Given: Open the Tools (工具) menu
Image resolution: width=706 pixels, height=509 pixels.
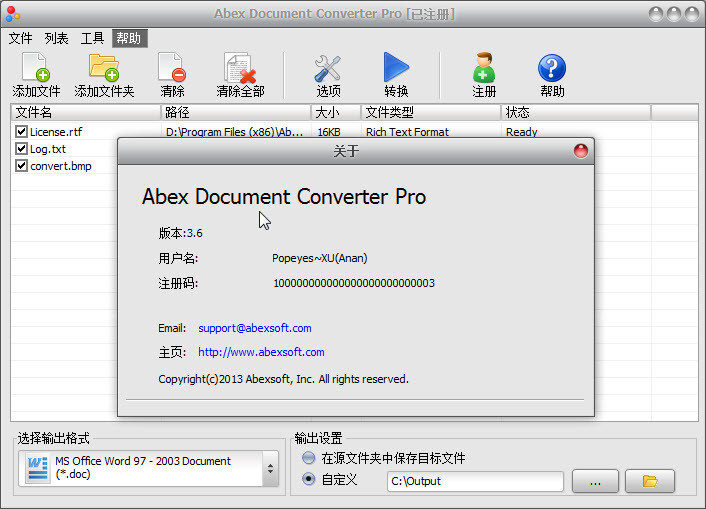Looking at the screenshot, I should [x=92, y=38].
